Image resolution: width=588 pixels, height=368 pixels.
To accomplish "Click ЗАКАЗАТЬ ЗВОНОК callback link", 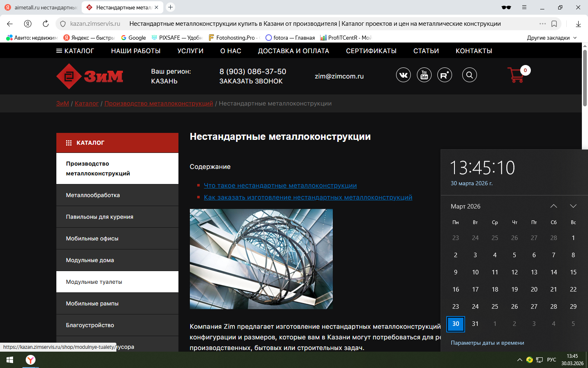I will (251, 81).
